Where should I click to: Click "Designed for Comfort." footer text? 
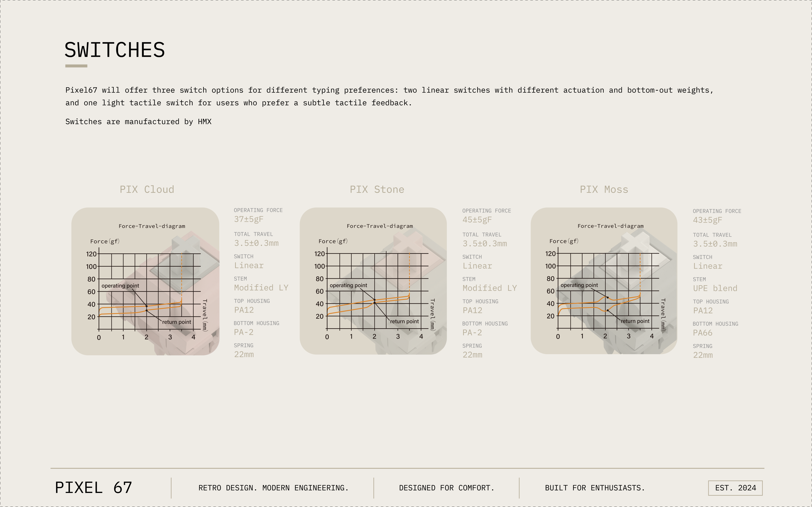(447, 488)
